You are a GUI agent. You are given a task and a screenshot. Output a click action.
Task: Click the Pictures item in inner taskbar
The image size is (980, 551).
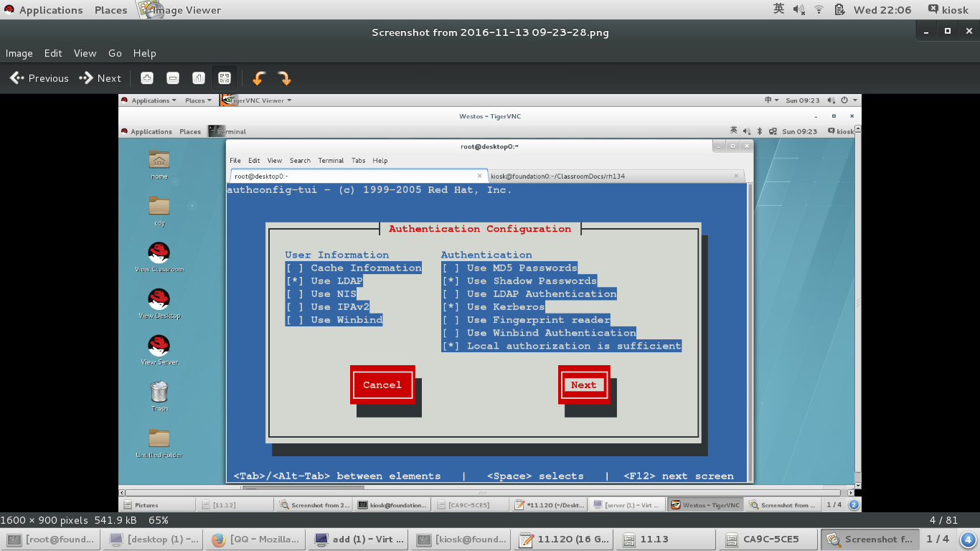pyautogui.click(x=158, y=505)
